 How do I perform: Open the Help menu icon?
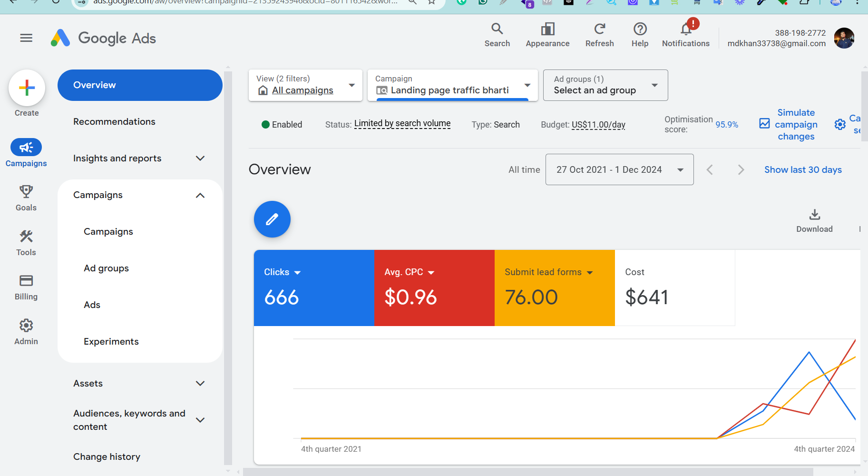(x=640, y=35)
